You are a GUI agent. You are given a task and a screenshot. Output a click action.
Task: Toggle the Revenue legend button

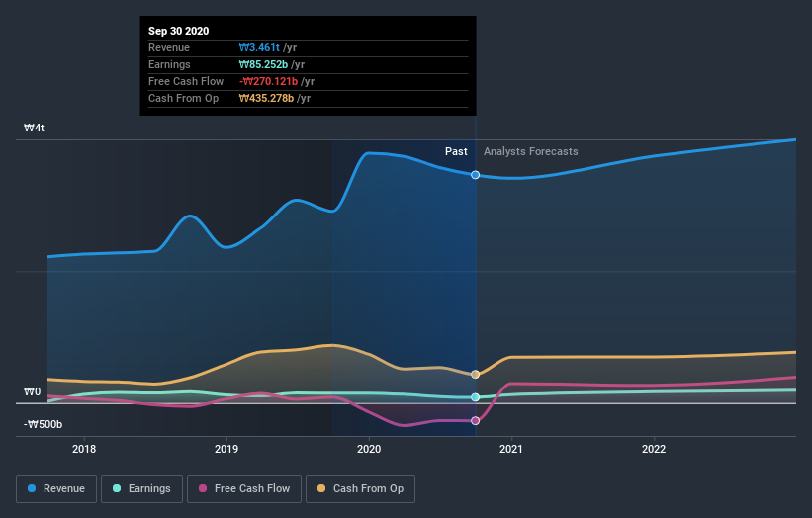coord(56,489)
